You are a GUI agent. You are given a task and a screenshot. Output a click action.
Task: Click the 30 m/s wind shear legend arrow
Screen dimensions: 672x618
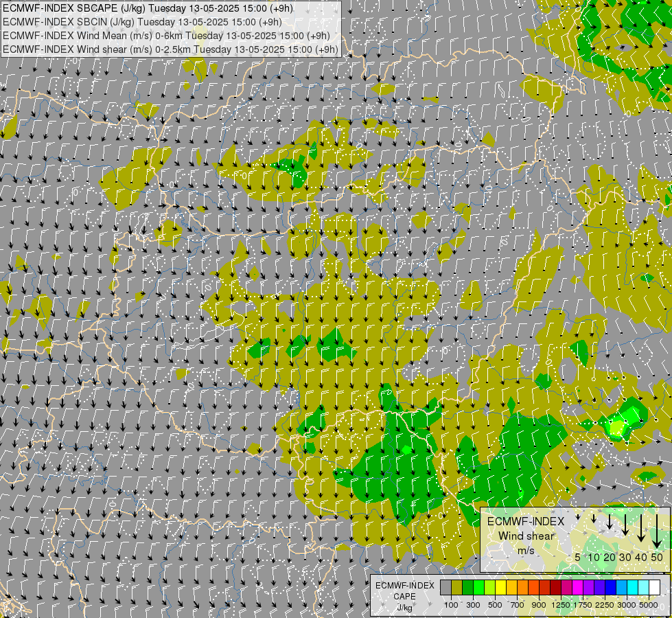pos(625,525)
